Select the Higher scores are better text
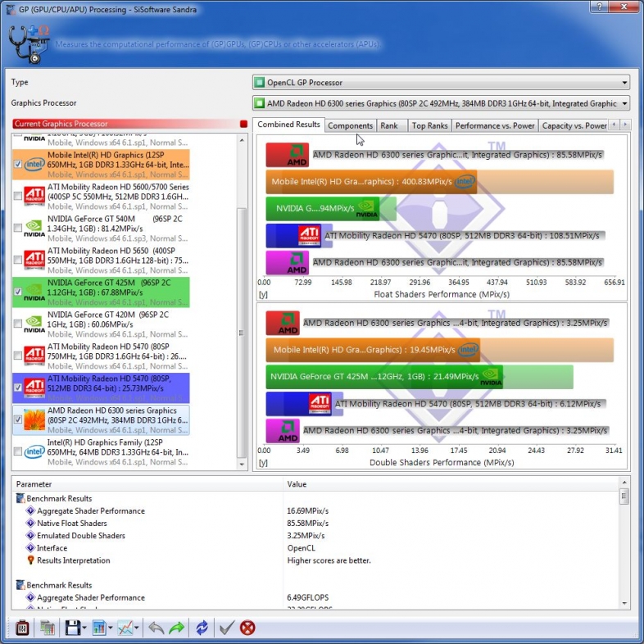Screen dimensions: 644x644 point(329,560)
